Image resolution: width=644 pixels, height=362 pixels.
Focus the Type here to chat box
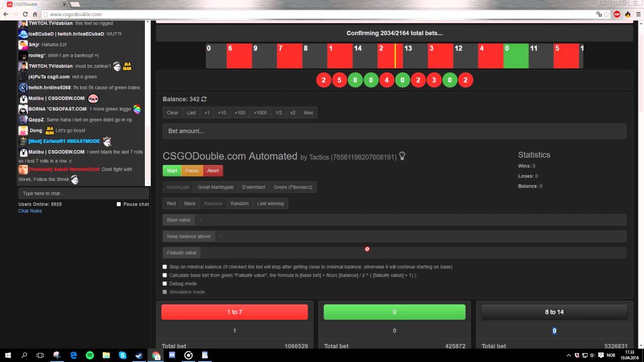84,194
